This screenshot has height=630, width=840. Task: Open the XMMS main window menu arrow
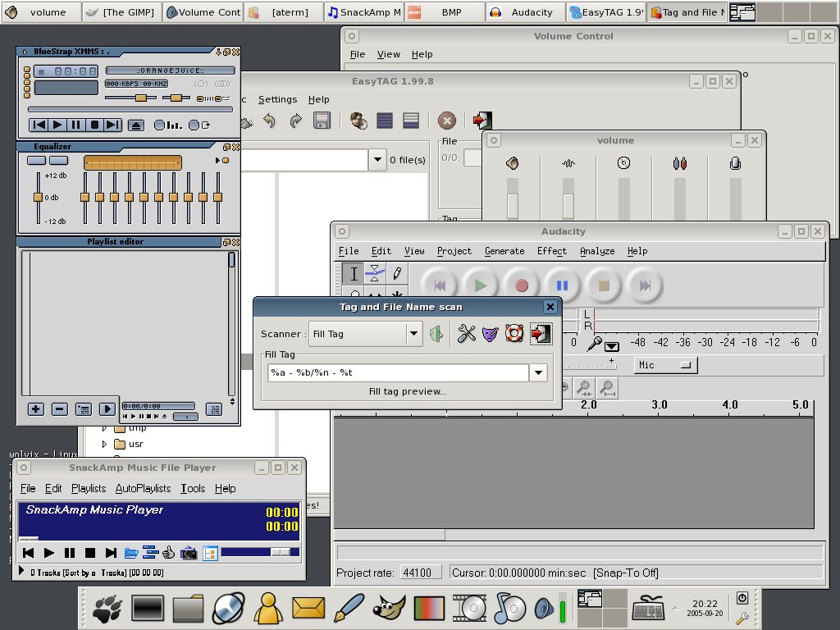pos(25,52)
